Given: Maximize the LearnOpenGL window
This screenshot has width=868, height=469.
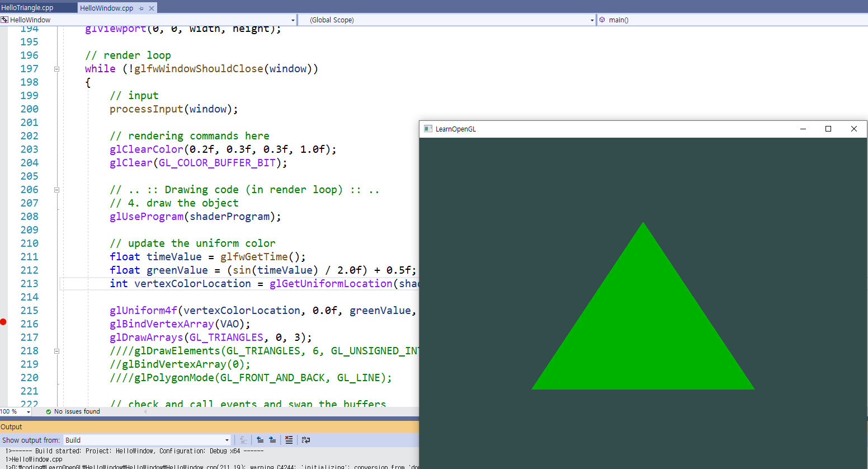Looking at the screenshot, I should coord(828,129).
